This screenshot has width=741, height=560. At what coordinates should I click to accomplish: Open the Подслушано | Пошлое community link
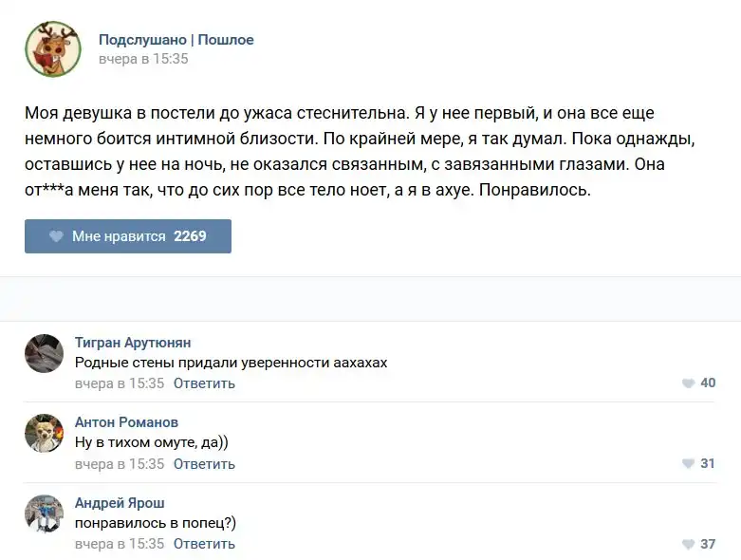tap(176, 40)
